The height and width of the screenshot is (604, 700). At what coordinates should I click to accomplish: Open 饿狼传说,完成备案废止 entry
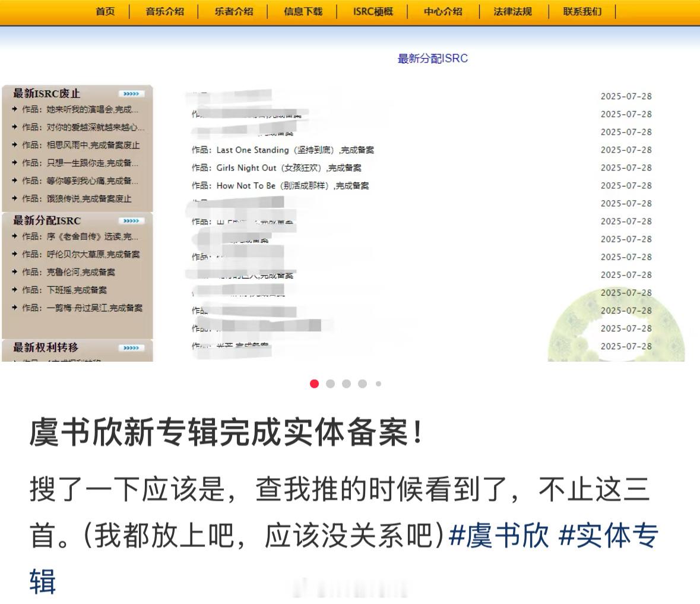point(77,198)
